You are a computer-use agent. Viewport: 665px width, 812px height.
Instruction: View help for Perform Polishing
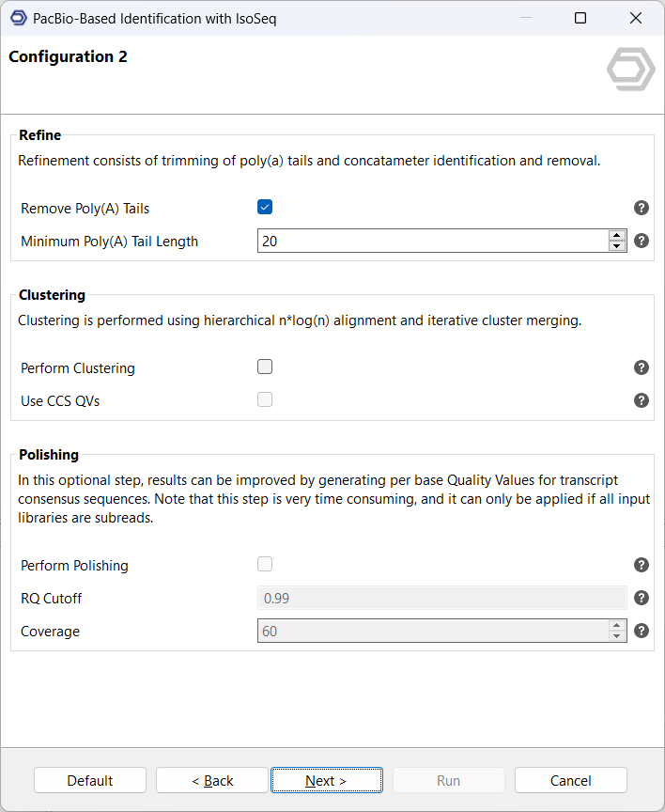click(x=642, y=565)
